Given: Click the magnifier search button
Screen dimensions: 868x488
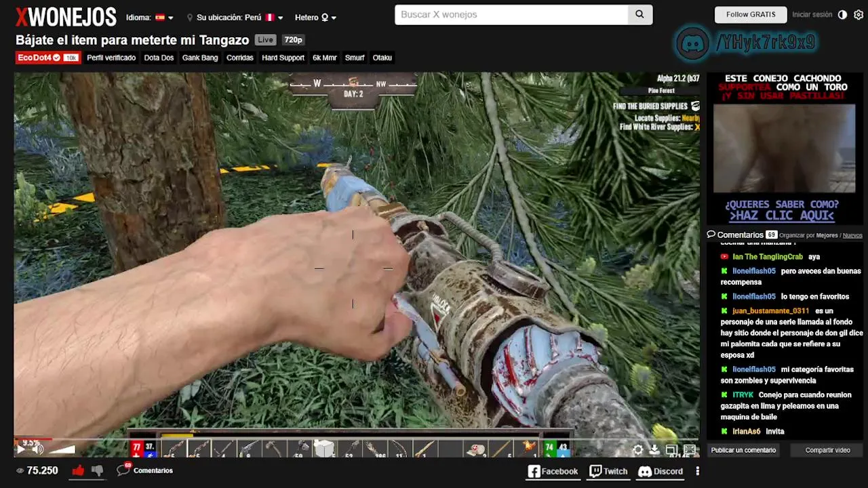Looking at the screenshot, I should [x=640, y=14].
